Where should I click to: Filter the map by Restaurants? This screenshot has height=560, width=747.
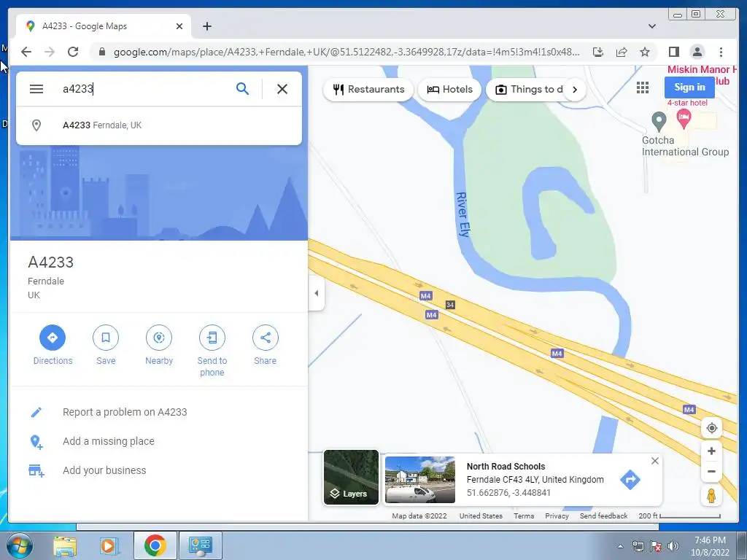tap(368, 90)
